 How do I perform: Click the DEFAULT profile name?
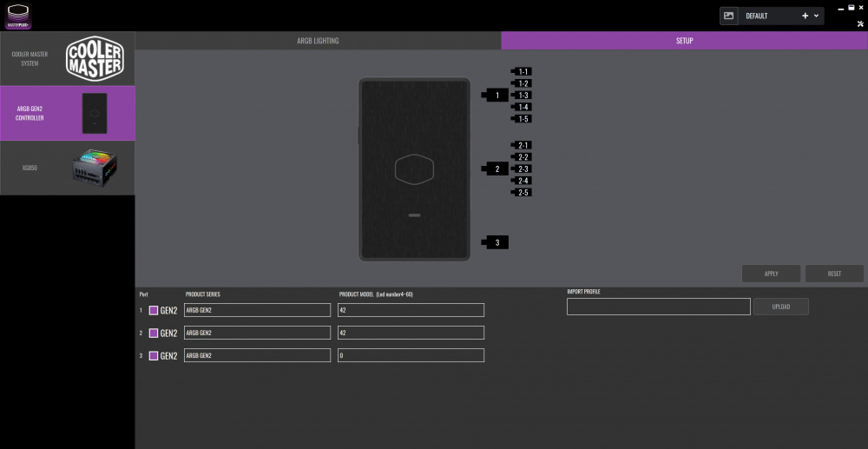[x=757, y=16]
